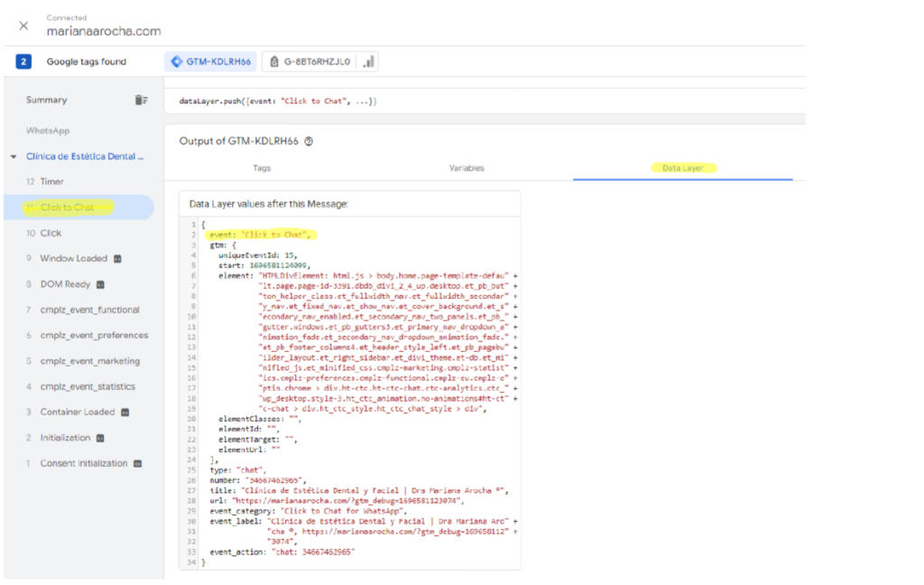The width and height of the screenshot is (924, 585).
Task: Select event 7 cmplz_event_functional
Action: [x=79, y=310]
